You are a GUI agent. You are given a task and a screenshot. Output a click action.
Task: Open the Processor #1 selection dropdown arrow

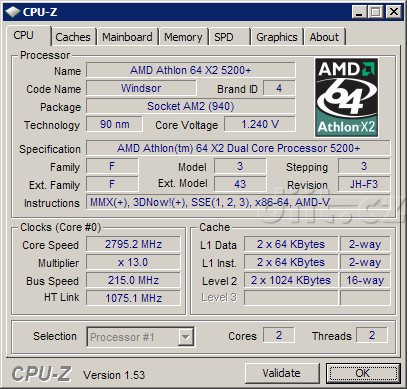coord(185,337)
